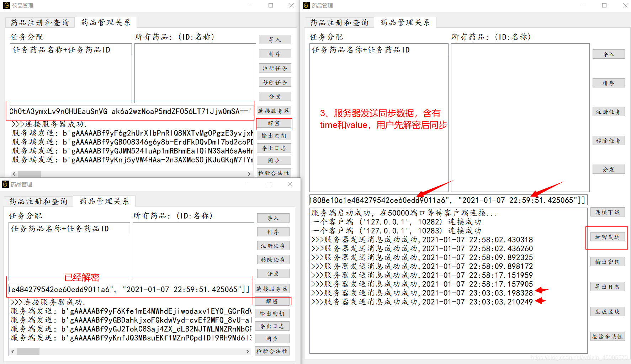Click 所有药品 list box in right window
Viewport: 631px width, 364px height.
[x=520, y=118]
